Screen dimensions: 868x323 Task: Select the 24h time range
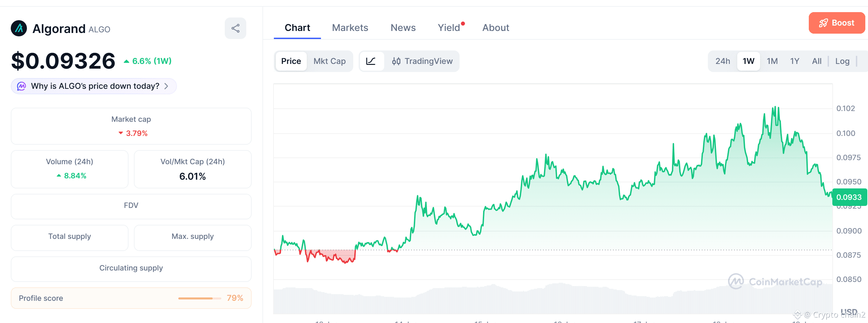coord(723,61)
